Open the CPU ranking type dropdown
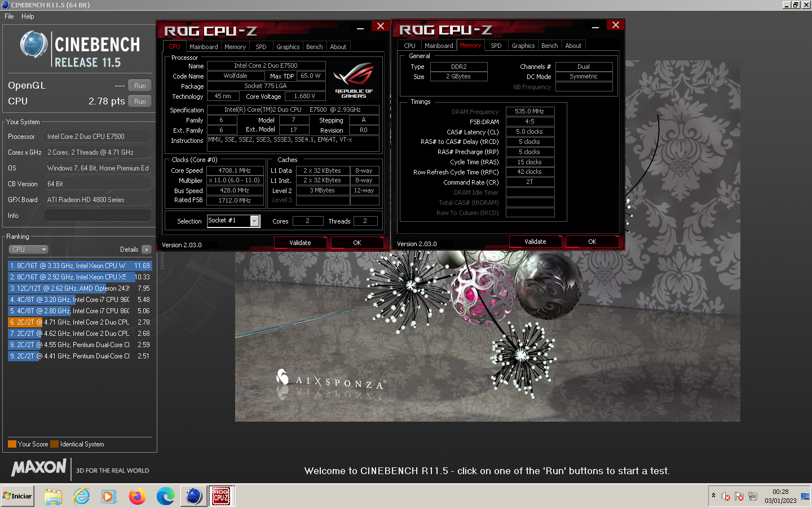812x508 pixels. click(28, 249)
